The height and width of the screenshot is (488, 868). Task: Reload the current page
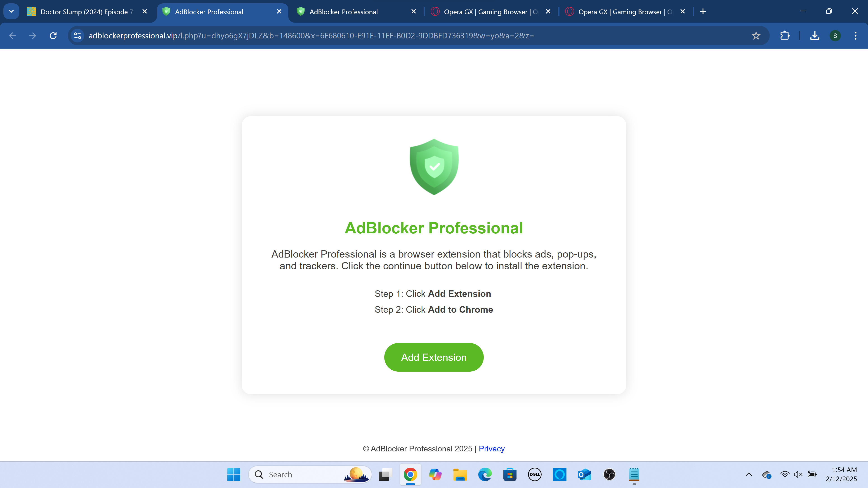53,36
